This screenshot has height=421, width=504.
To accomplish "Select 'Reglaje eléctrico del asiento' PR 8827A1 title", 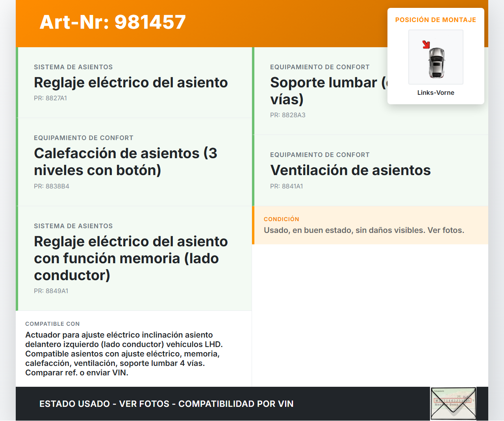I will (x=131, y=83).
